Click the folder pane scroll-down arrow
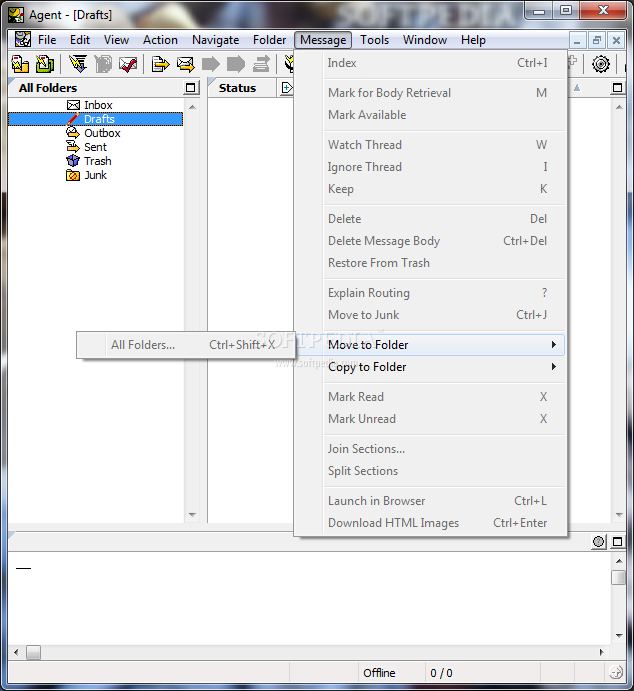634x691 pixels. [x=192, y=515]
